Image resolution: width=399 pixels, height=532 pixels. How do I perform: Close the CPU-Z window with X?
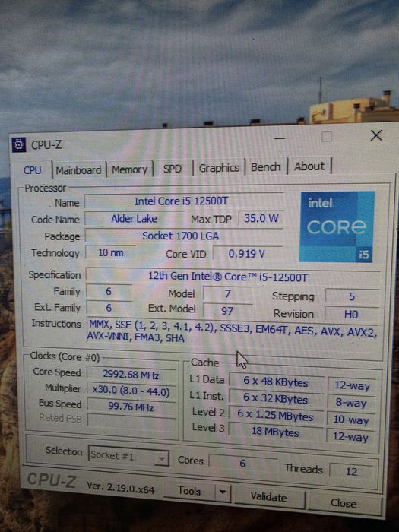click(376, 135)
